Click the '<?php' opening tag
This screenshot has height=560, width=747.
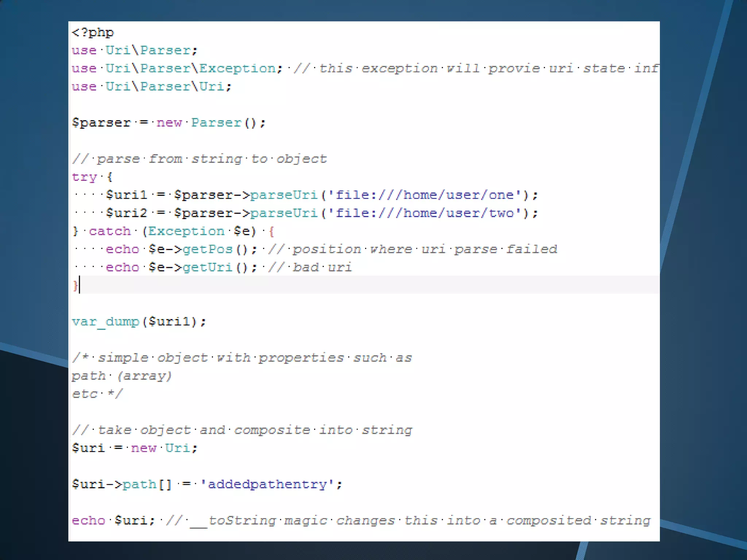point(93,33)
